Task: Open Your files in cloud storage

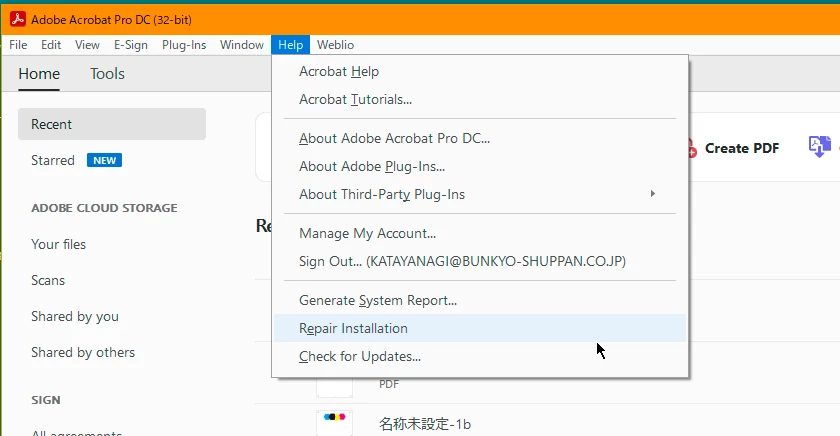Action: click(x=58, y=244)
